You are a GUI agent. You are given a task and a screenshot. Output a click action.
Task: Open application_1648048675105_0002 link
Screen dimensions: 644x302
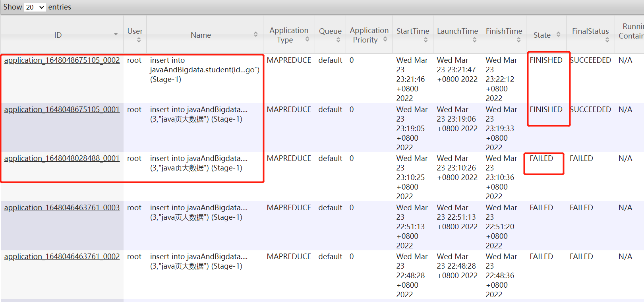pyautogui.click(x=62, y=60)
